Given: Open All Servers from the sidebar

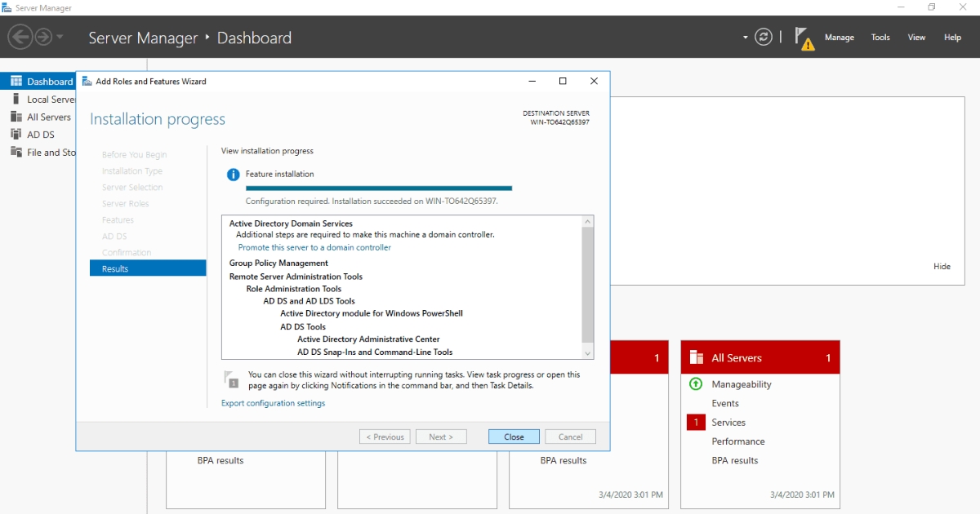Looking at the screenshot, I should [46, 116].
